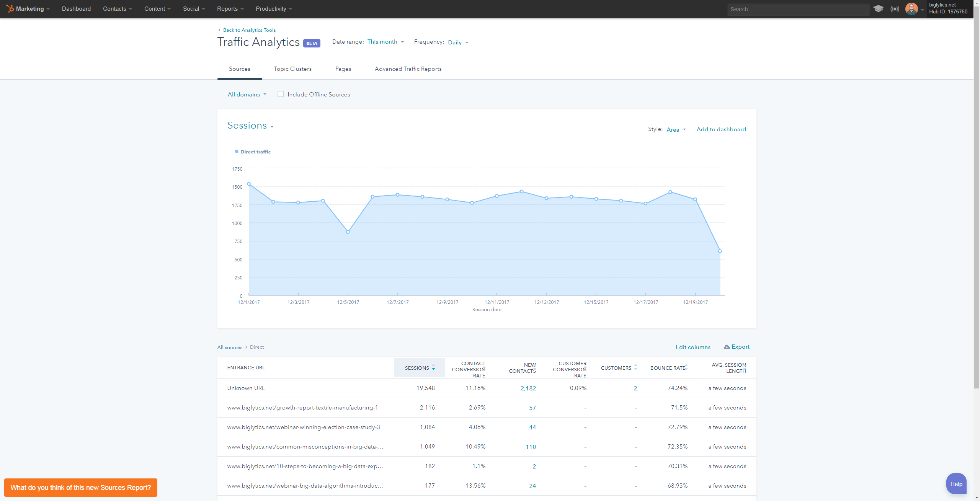Open Edit columns
The width and height of the screenshot is (980, 501).
tap(693, 347)
